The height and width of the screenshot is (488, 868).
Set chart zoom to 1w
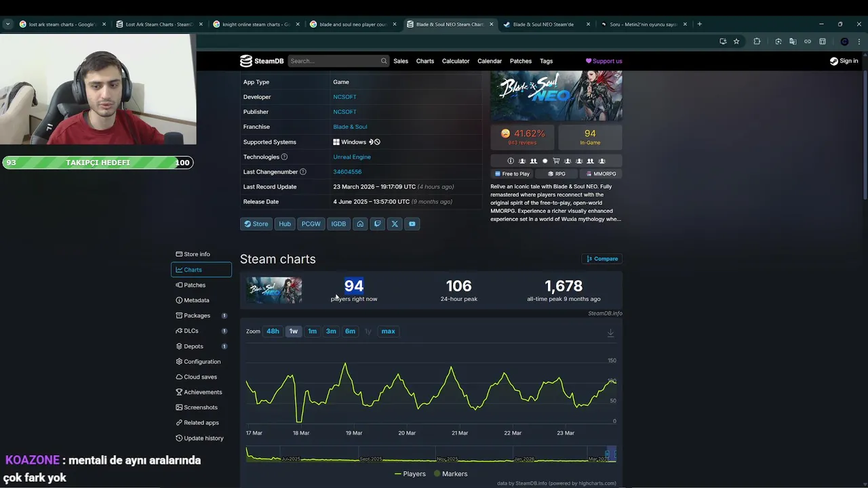pyautogui.click(x=294, y=331)
